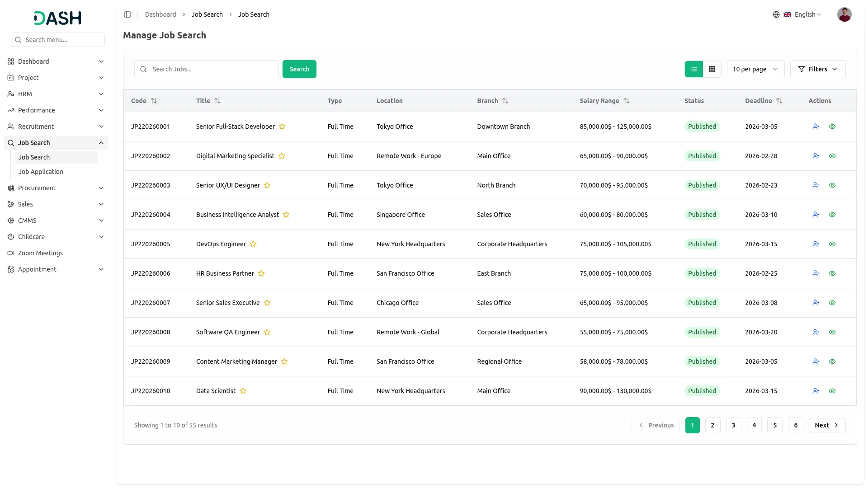This screenshot has height=488, width=868.
Task: Open user avatar profile menu
Action: [x=844, y=14]
